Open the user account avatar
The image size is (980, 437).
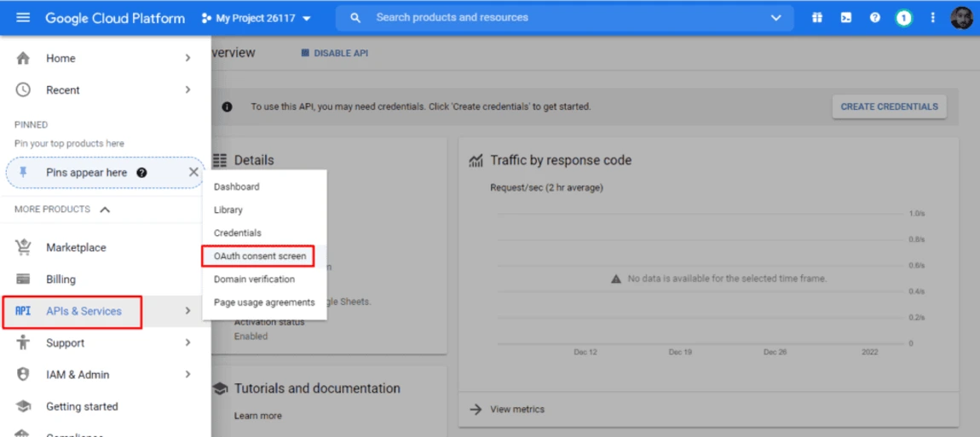961,18
